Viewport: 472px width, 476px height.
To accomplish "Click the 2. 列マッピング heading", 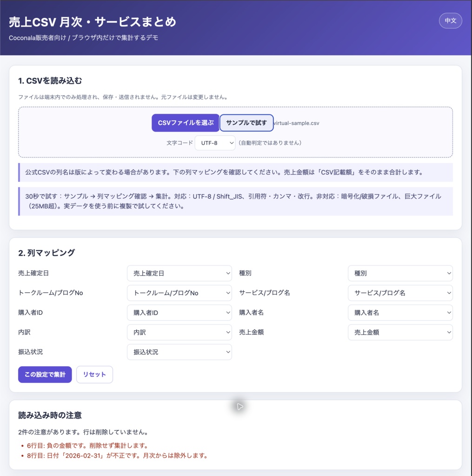I will click(x=47, y=253).
